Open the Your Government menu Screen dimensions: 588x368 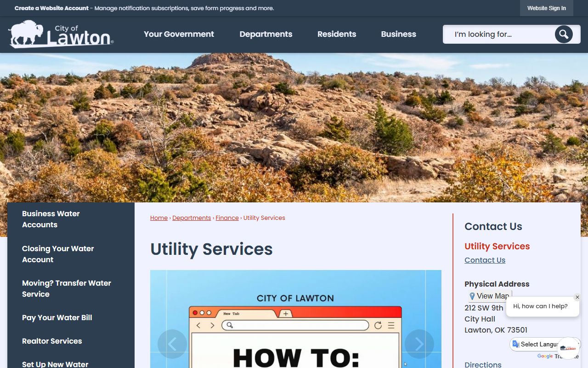point(179,34)
